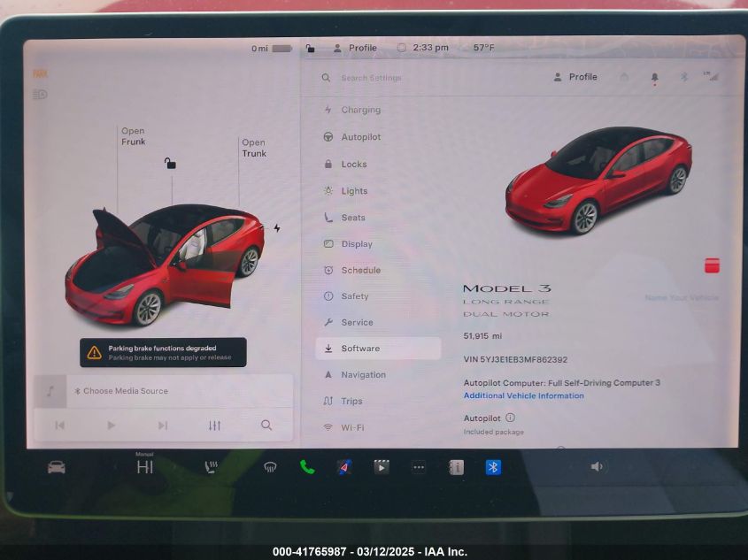Turn on the windshield defrost icon
The width and height of the screenshot is (748, 560).
[x=270, y=467]
